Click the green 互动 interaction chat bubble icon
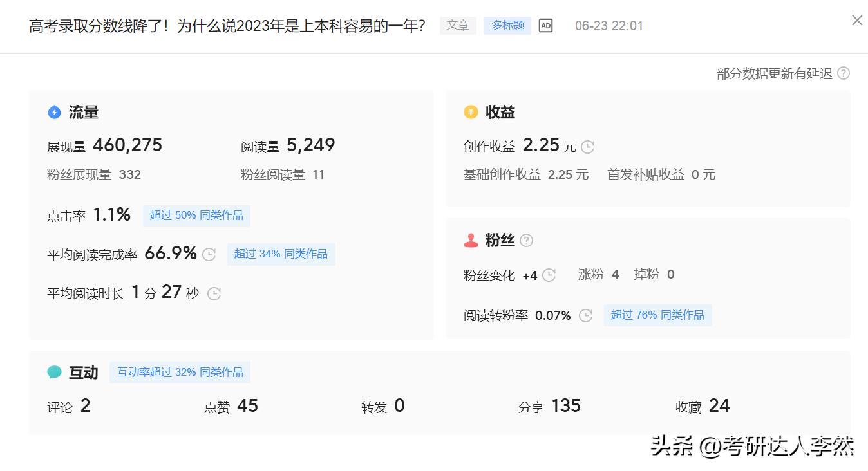This screenshot has width=868, height=471. point(55,372)
